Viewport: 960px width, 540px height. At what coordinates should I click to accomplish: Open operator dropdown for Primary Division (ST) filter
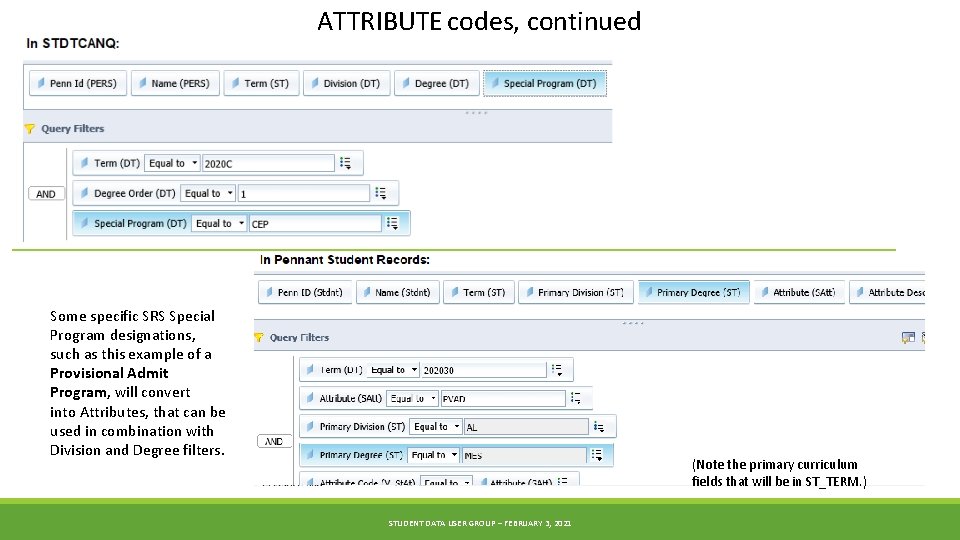(x=436, y=427)
